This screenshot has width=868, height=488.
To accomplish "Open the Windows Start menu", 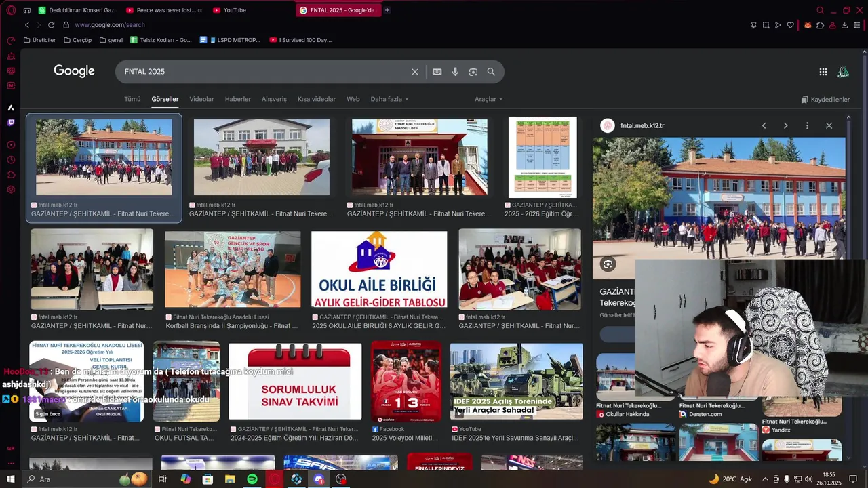I will (11, 479).
